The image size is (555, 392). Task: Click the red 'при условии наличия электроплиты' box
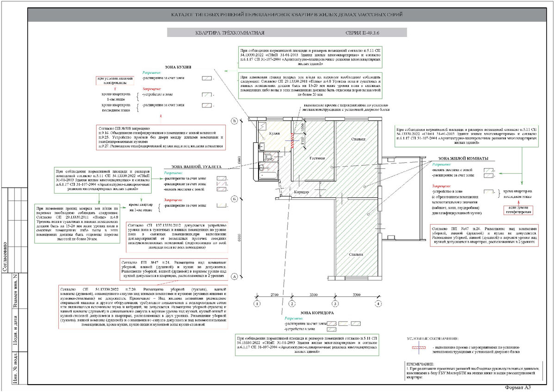click(x=114, y=81)
